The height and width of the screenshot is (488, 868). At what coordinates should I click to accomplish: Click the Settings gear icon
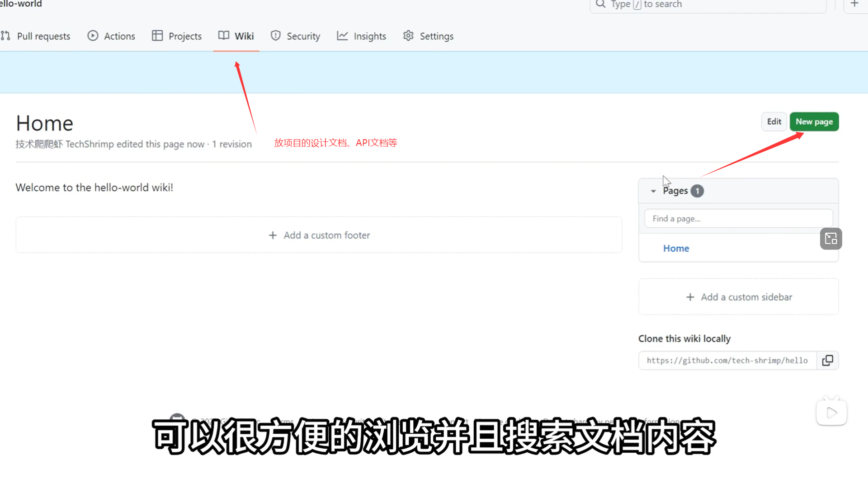(408, 36)
